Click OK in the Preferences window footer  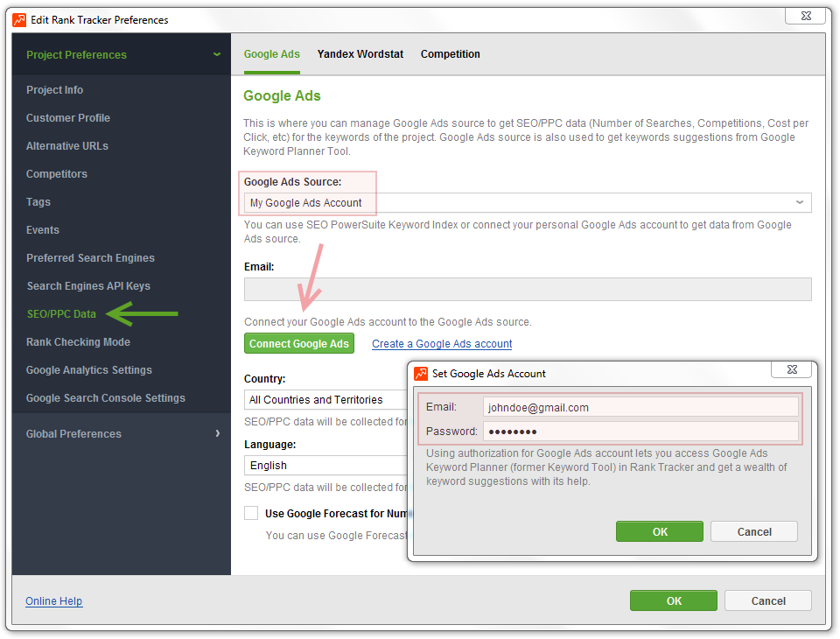point(674,601)
